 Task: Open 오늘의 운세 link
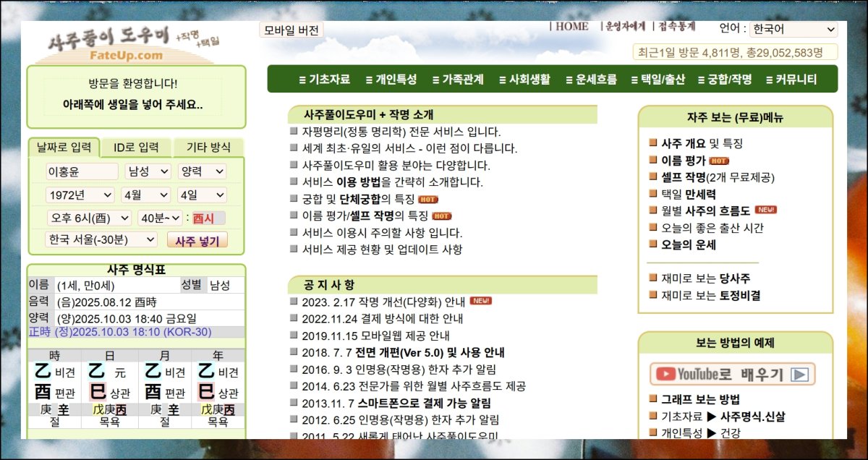pos(689,244)
